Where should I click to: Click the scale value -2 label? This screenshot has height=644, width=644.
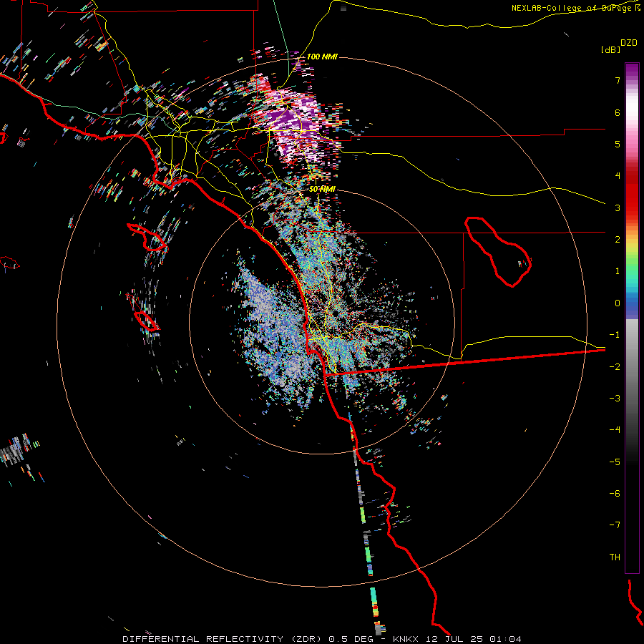pos(615,367)
